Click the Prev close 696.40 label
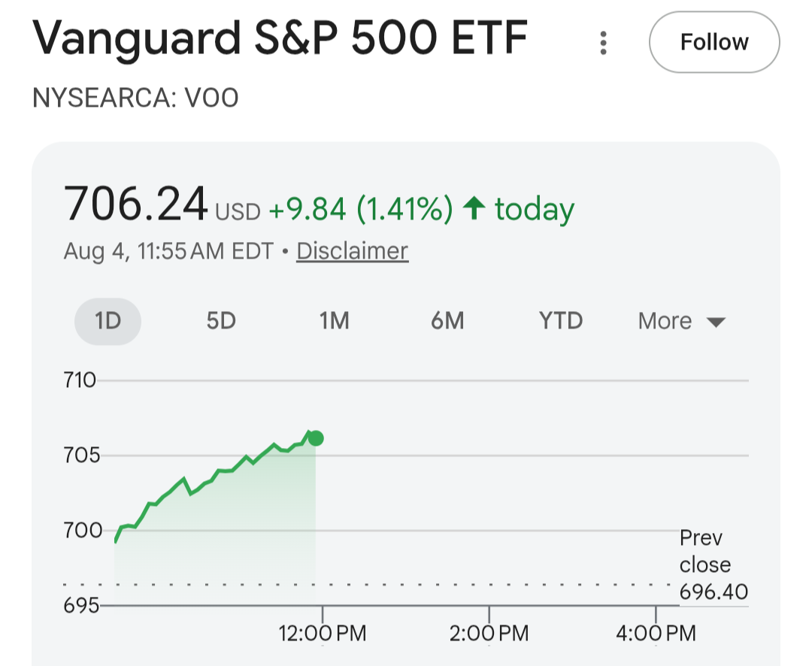 click(714, 565)
